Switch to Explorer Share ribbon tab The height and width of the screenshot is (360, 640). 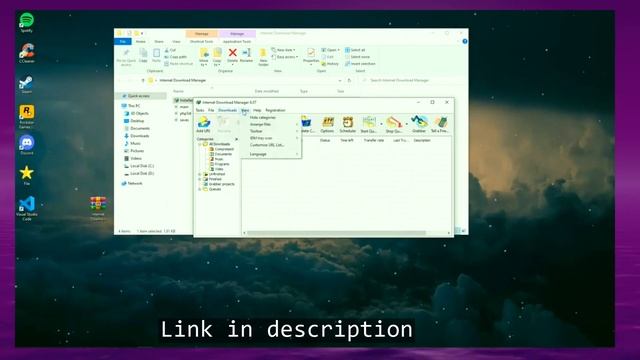click(x=159, y=42)
